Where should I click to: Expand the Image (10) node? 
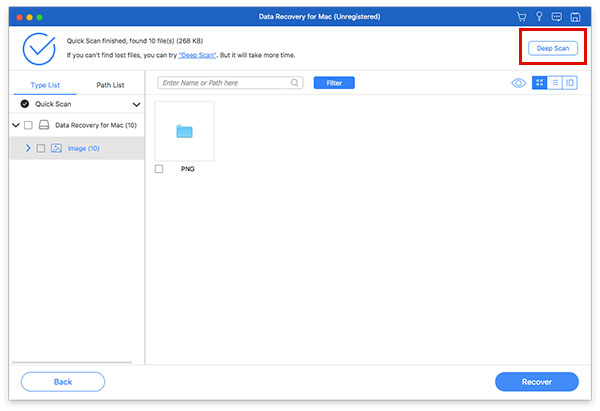coord(28,148)
